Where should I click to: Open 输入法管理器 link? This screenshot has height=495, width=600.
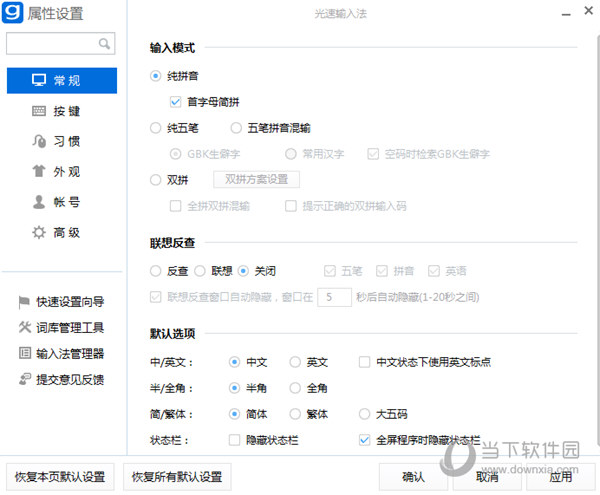click(70, 353)
